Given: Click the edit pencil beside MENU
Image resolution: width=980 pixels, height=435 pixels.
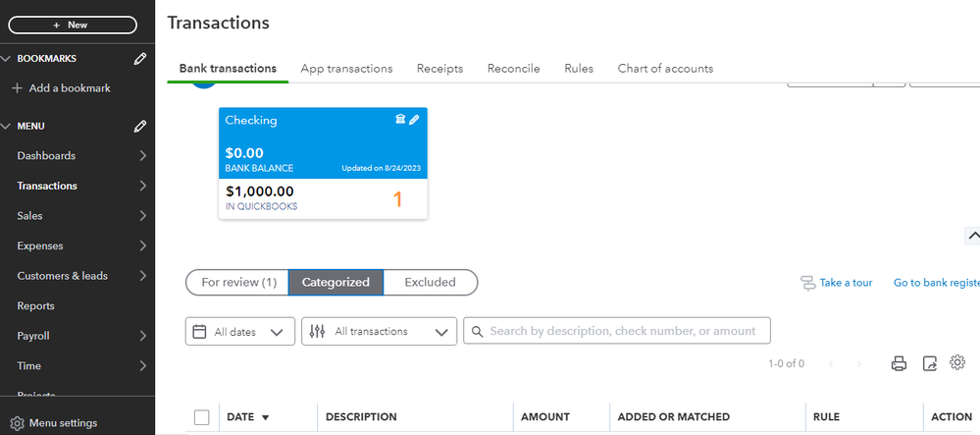Looking at the screenshot, I should 140,127.
